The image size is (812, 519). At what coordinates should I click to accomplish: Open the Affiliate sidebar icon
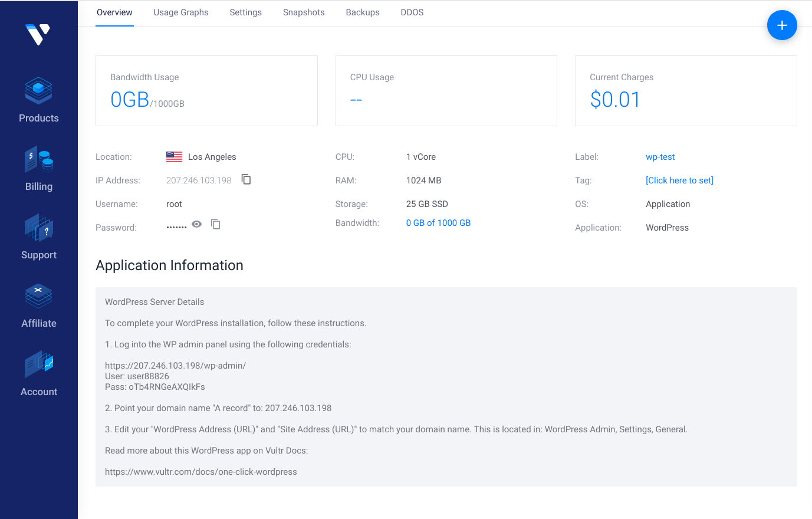(39, 297)
